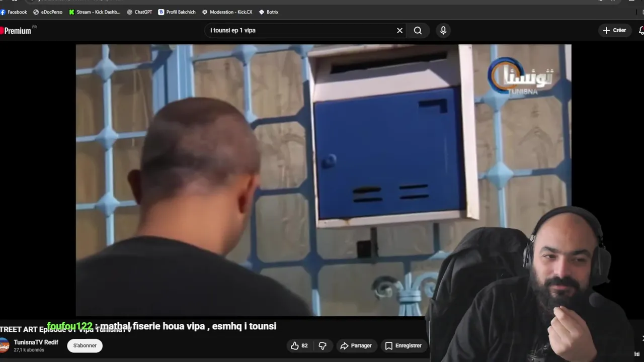Dislike the video with thumbs-down

pos(323,346)
